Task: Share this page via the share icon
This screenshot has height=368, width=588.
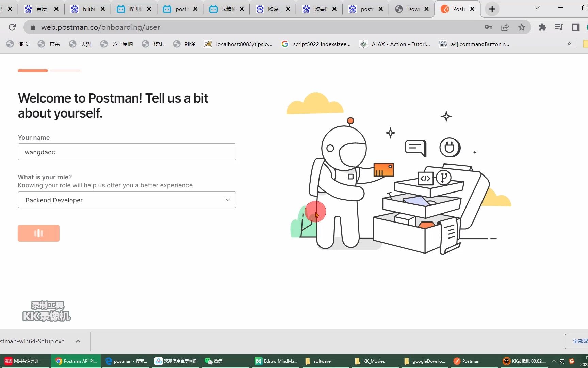Action: coord(505,27)
